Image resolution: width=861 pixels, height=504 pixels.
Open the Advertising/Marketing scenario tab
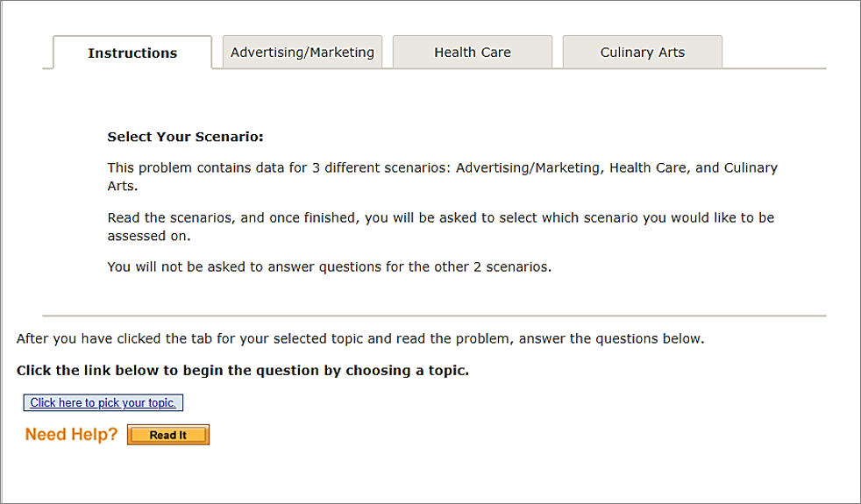[x=302, y=53]
